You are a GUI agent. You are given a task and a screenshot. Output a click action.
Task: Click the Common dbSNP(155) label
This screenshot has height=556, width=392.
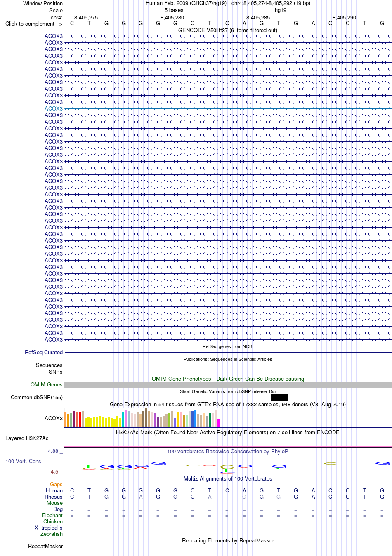(x=37, y=397)
